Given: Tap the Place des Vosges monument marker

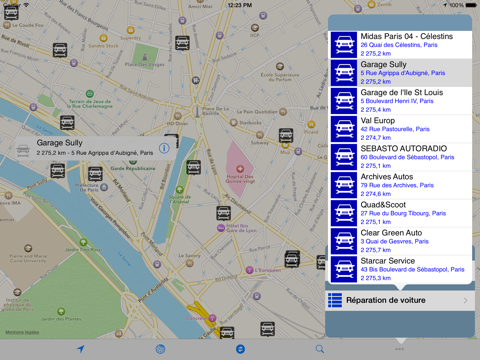Looking at the screenshot, I should (x=145, y=56).
